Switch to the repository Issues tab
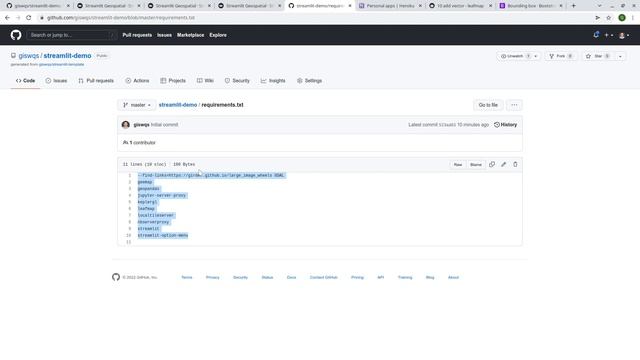Screen dimensions: 640x360 (x=56, y=81)
